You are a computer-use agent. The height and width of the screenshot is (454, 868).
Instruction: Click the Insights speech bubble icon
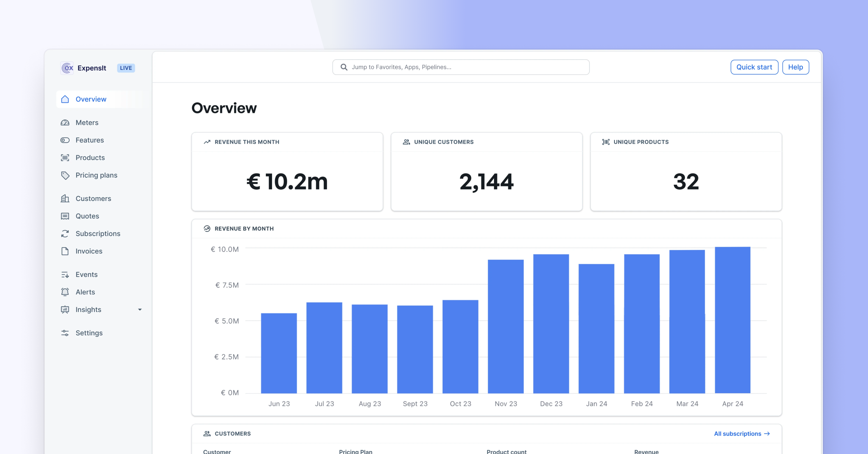tap(65, 310)
